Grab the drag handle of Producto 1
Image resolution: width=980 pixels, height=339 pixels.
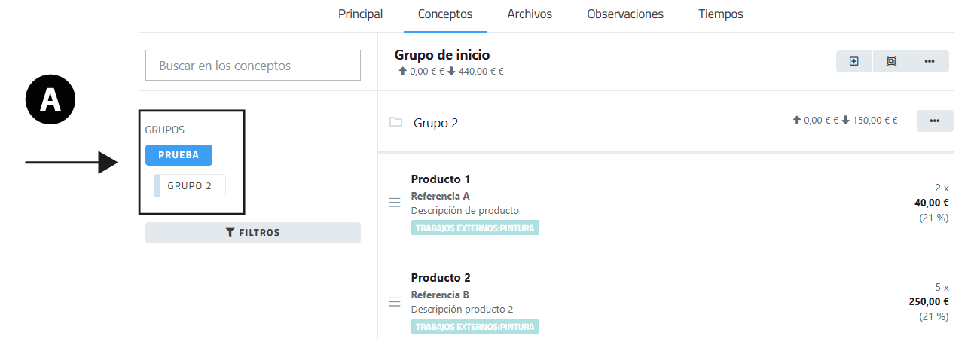click(x=394, y=203)
